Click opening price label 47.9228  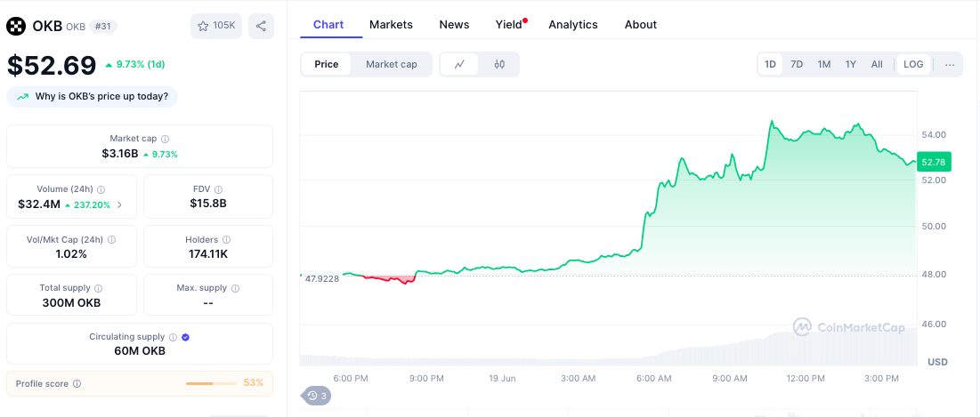[x=322, y=278]
